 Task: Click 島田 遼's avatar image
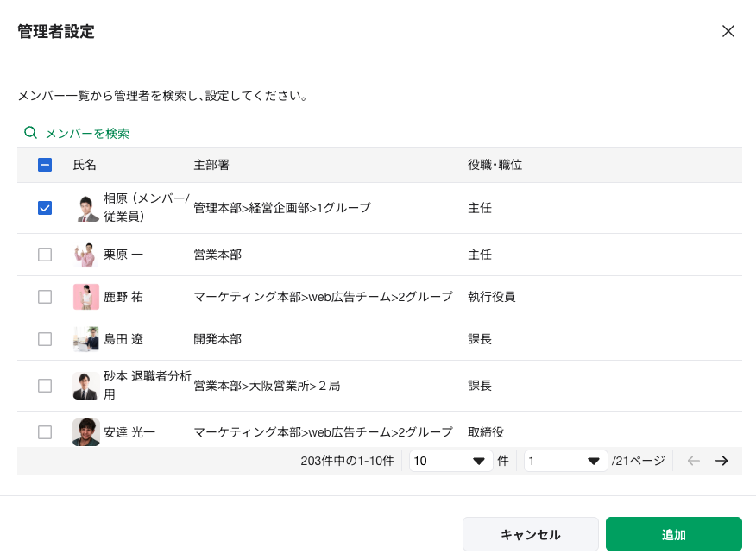pyautogui.click(x=86, y=338)
